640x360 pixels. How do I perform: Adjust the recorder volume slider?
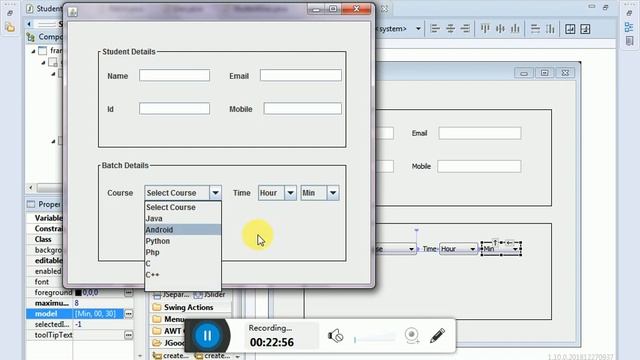pos(374,339)
